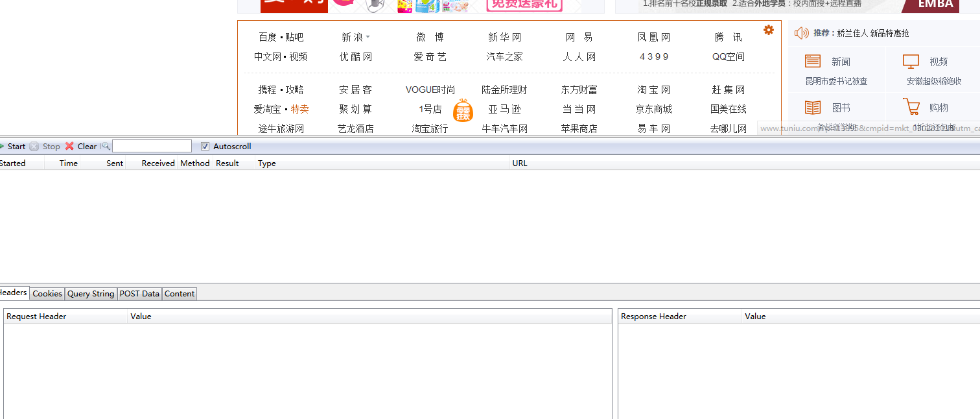
Task: Click the magnifier search icon in toolbar
Action: pyautogui.click(x=106, y=147)
